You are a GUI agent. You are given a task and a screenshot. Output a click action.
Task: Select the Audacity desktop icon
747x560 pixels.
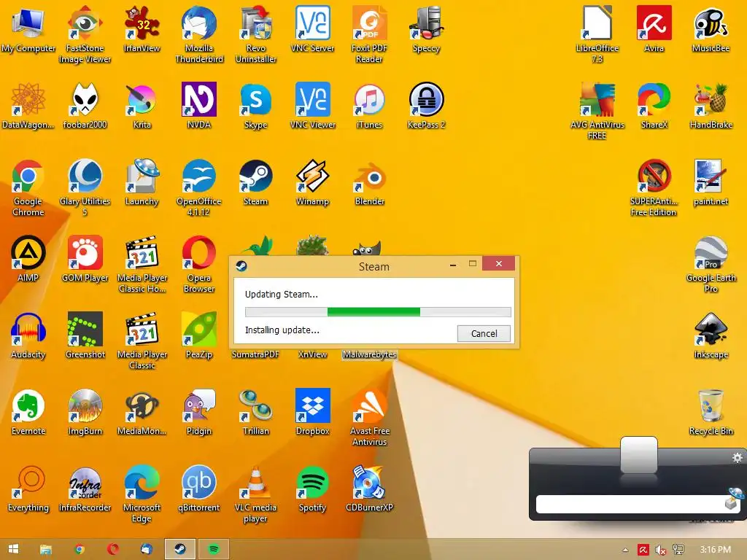[x=28, y=336]
